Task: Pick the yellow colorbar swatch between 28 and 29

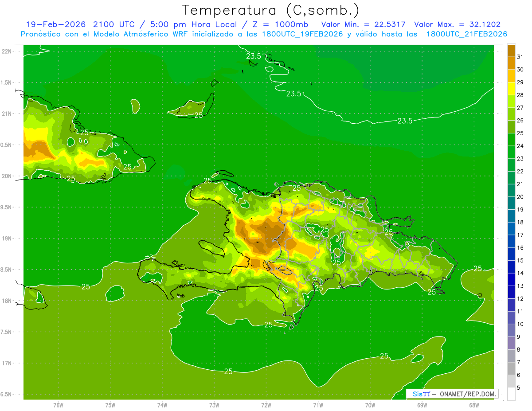Action: pyautogui.click(x=511, y=89)
